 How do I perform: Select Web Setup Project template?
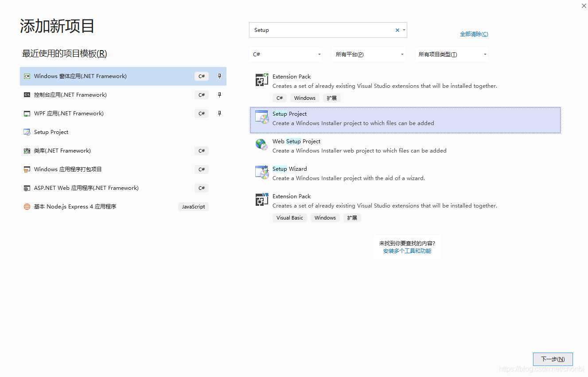click(x=405, y=146)
